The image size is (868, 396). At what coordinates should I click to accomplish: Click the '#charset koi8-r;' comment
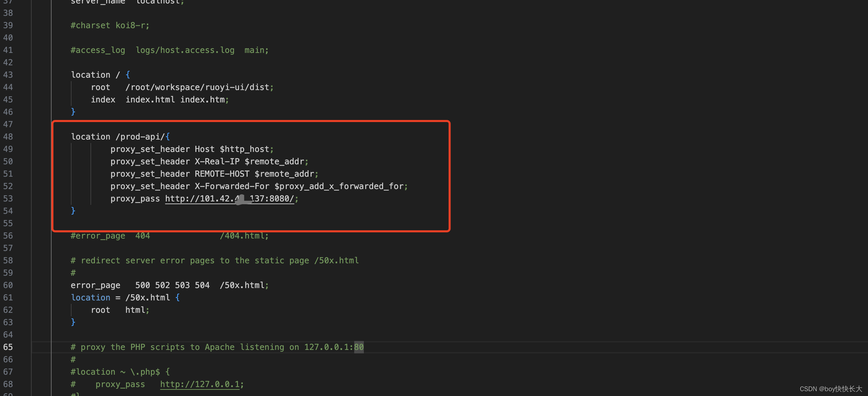(110, 25)
